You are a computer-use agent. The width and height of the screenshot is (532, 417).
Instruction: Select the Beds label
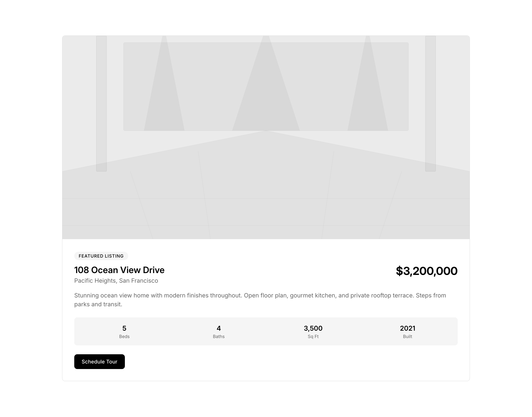(124, 336)
